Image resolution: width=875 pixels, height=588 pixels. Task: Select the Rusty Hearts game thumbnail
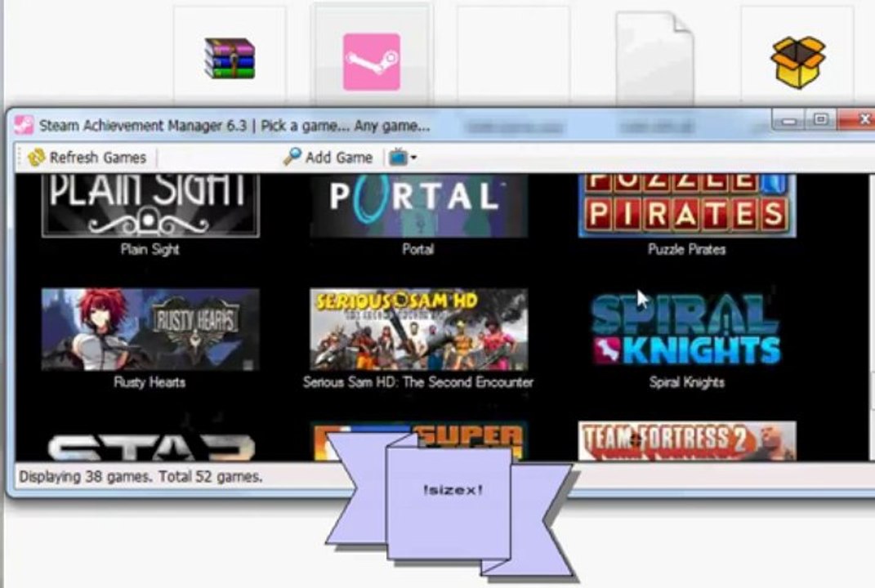[150, 329]
